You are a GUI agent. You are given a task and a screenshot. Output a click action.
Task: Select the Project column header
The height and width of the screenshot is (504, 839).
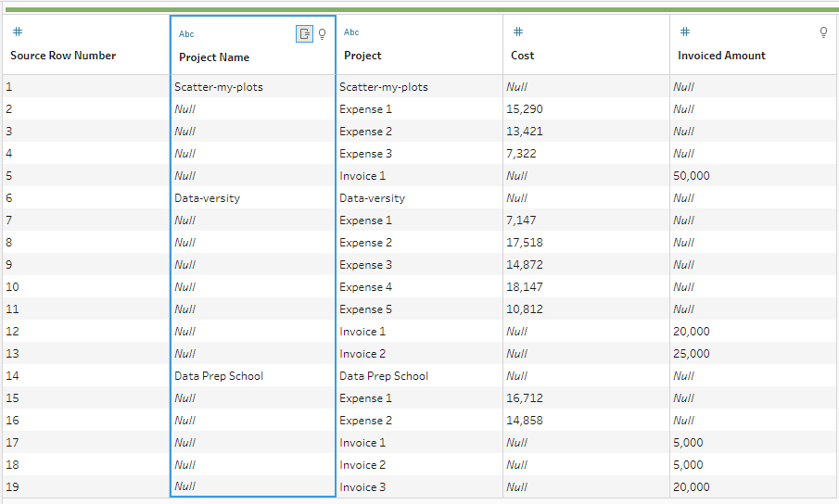point(362,56)
